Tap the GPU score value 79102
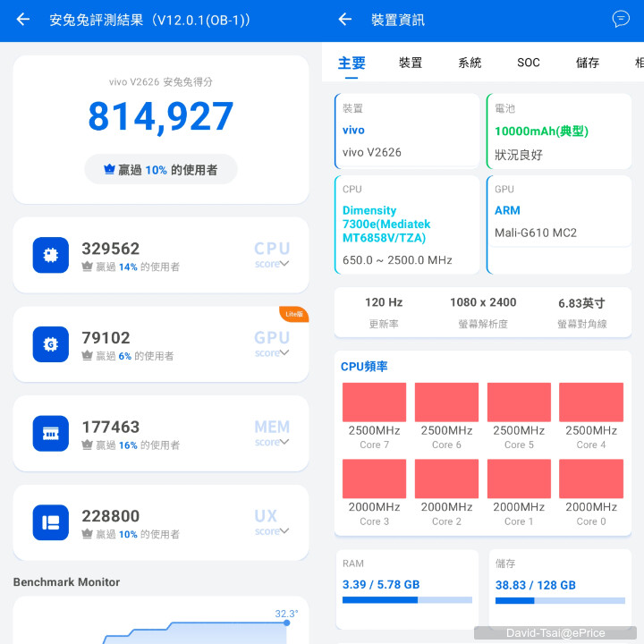This screenshot has height=644, width=644. (x=106, y=337)
